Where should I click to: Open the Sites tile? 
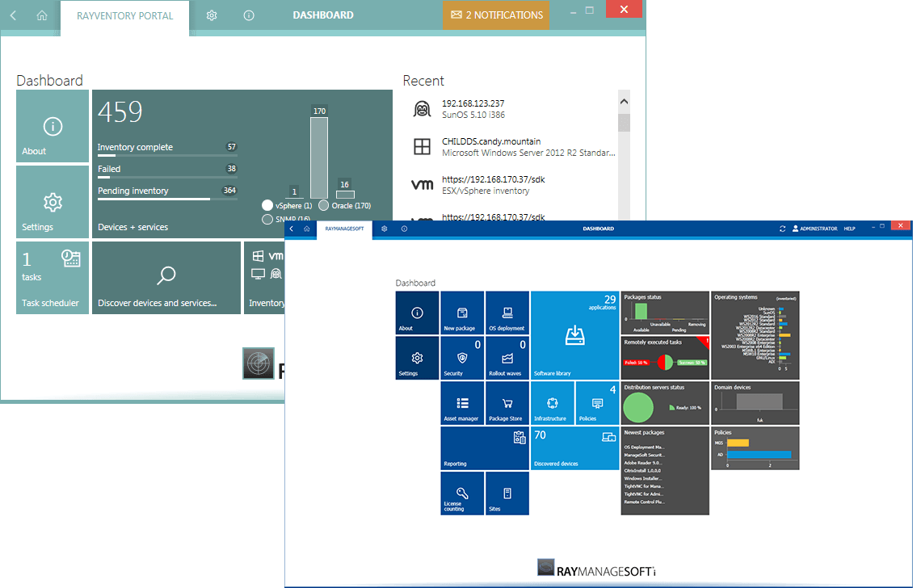tap(507, 493)
